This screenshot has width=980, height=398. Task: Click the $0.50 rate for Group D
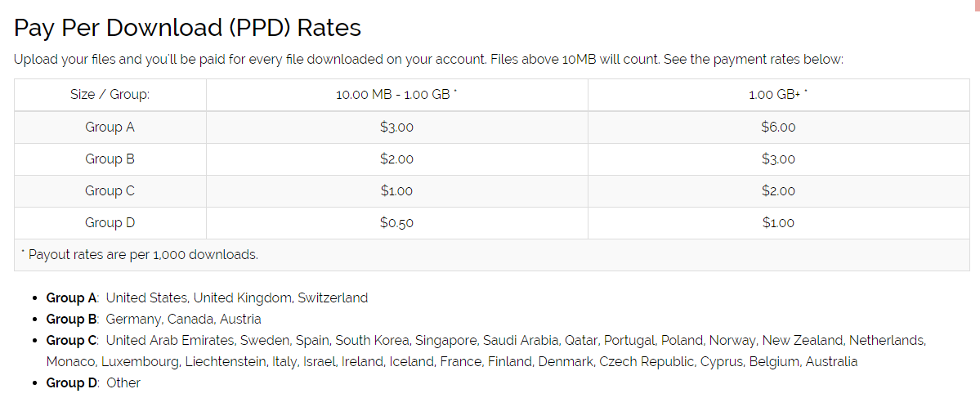(x=396, y=222)
